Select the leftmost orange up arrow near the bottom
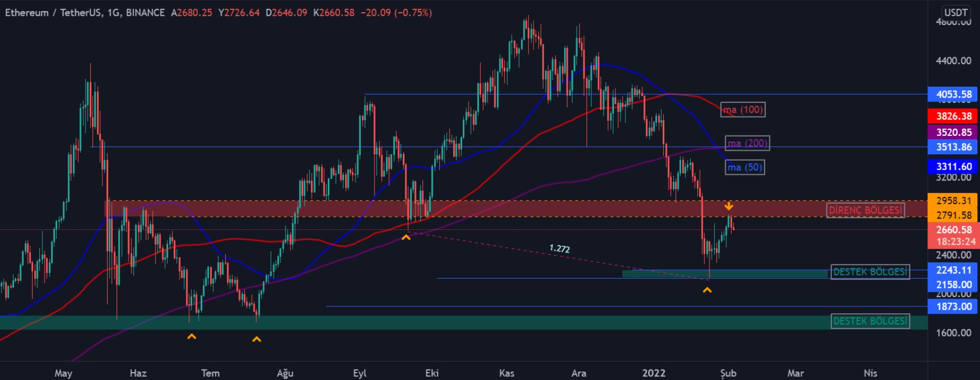The image size is (980, 380). coord(192,336)
